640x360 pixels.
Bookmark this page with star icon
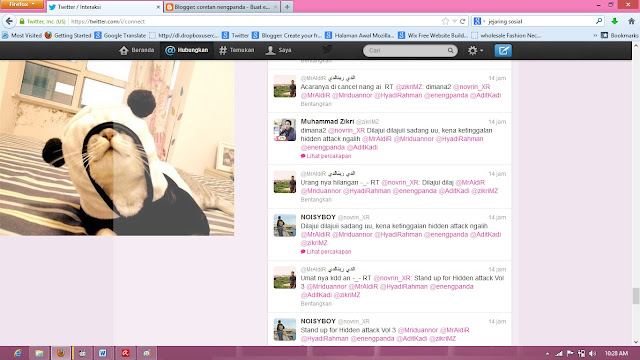tap(445, 21)
